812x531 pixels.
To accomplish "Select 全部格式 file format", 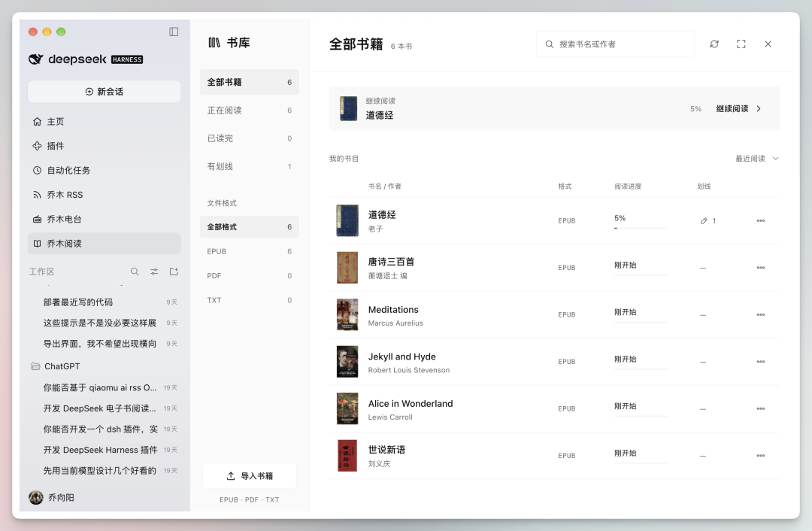I will (x=249, y=227).
